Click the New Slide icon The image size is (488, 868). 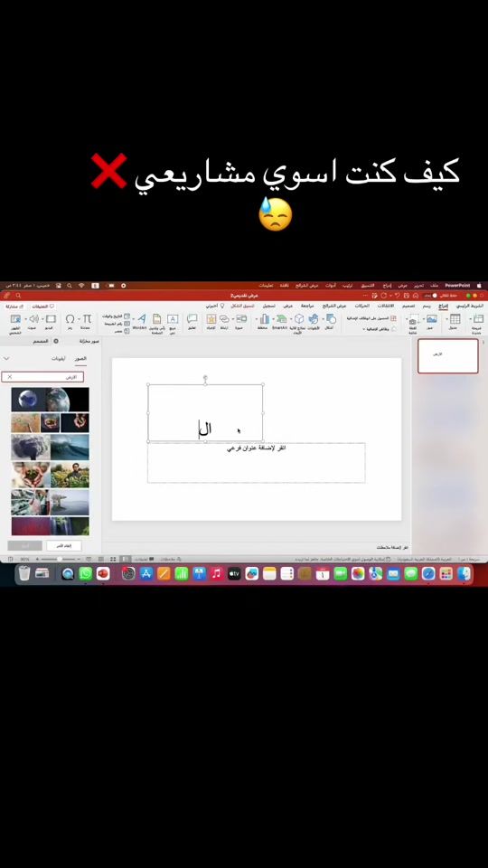[x=478, y=319]
